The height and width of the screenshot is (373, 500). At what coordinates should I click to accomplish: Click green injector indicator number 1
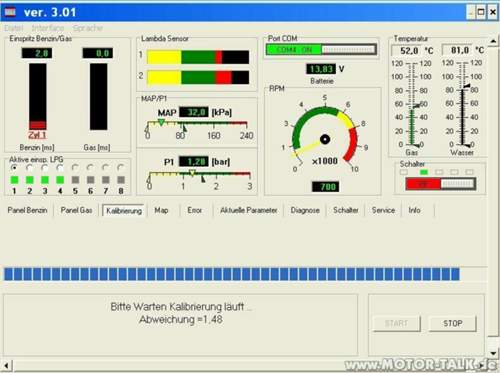14,180
